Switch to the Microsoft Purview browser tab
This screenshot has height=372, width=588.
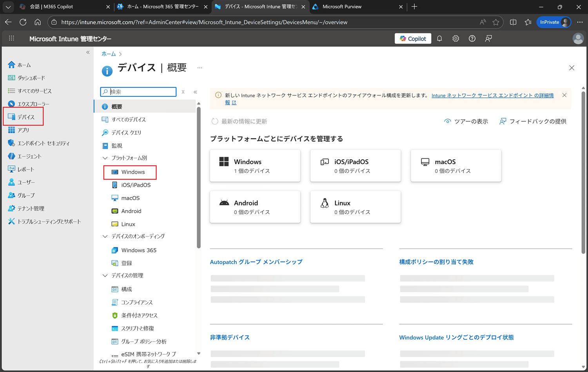(358, 7)
